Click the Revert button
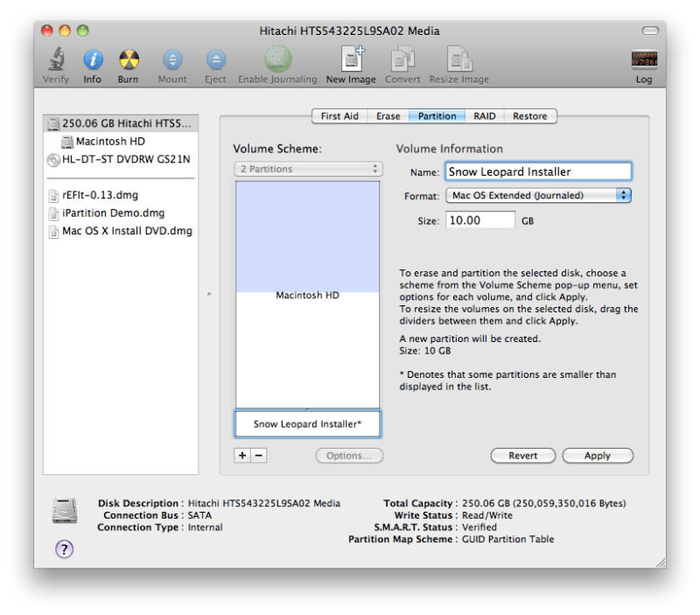The width and height of the screenshot is (700, 615). tap(522, 455)
